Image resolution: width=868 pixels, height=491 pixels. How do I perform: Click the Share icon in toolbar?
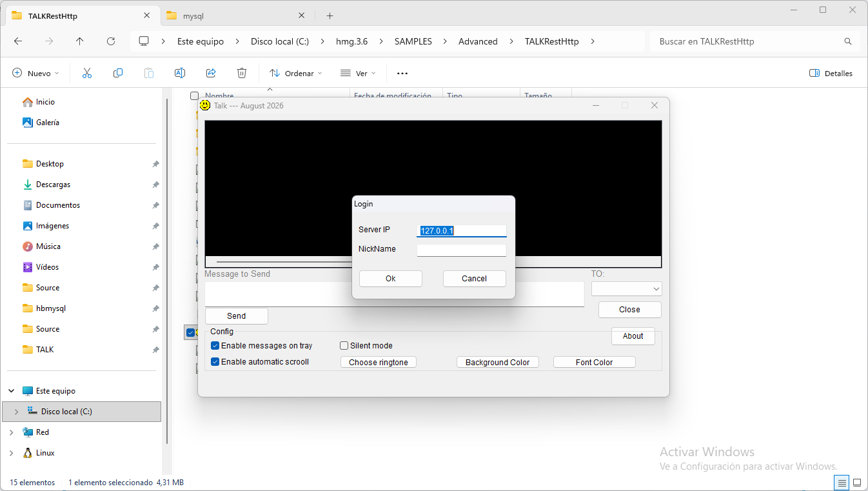click(211, 74)
